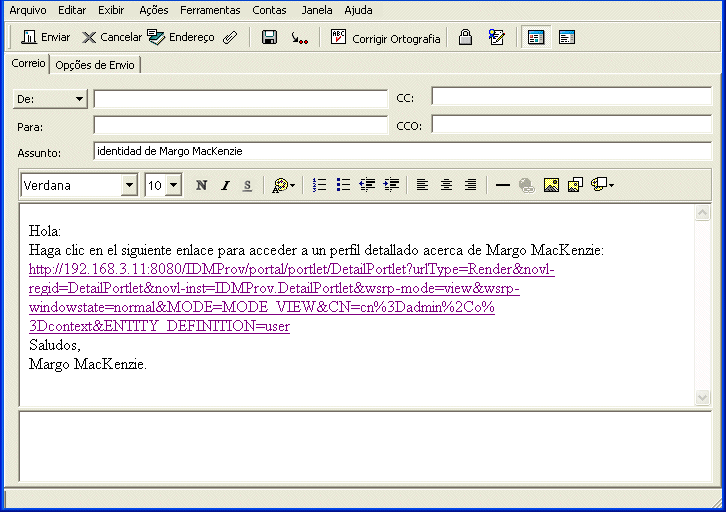Open the font size 10 dropdown

[174, 186]
